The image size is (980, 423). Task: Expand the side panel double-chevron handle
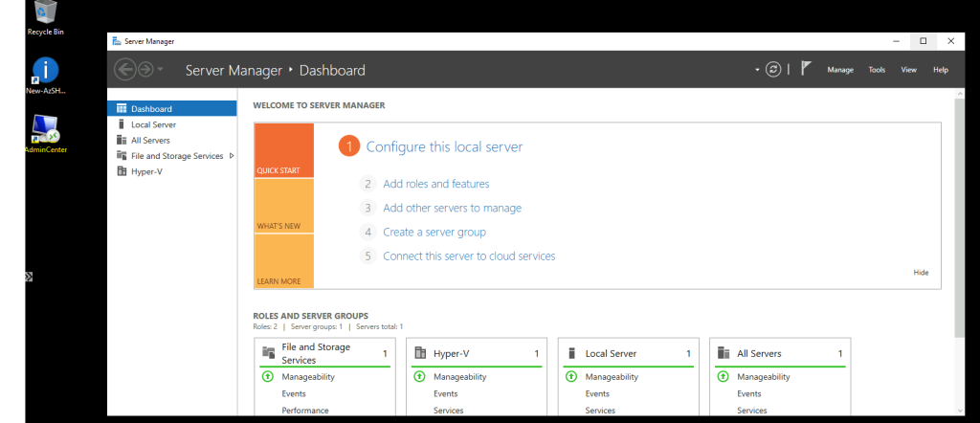pos(29,277)
